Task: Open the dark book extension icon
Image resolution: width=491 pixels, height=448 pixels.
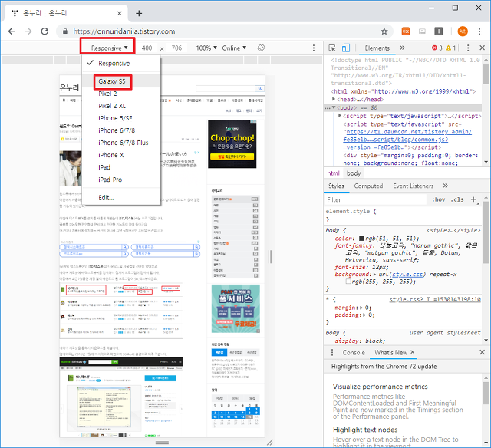Action: point(438,31)
